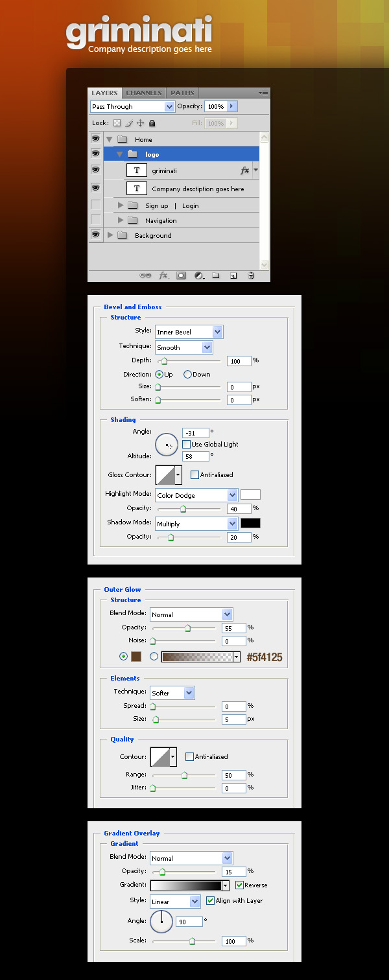Open the Outer Glow Blend Mode Normal dropdown
389x980 pixels.
[x=191, y=614]
